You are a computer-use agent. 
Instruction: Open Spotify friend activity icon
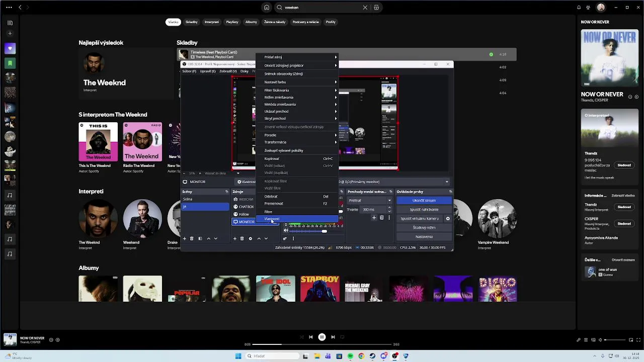coord(588,8)
